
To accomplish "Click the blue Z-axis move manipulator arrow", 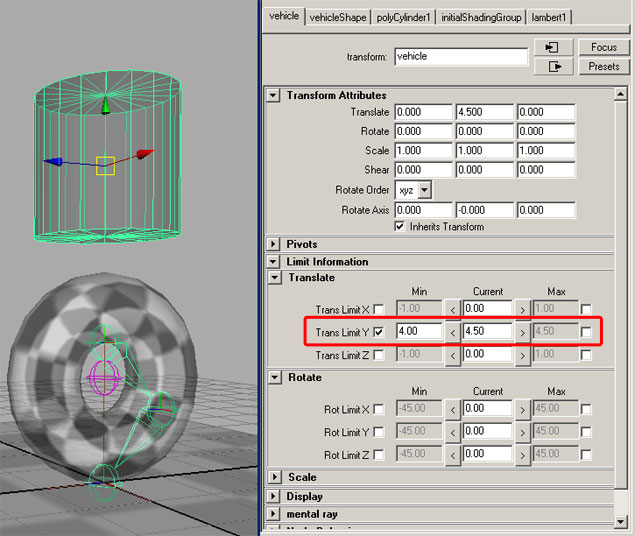I will coord(53,162).
